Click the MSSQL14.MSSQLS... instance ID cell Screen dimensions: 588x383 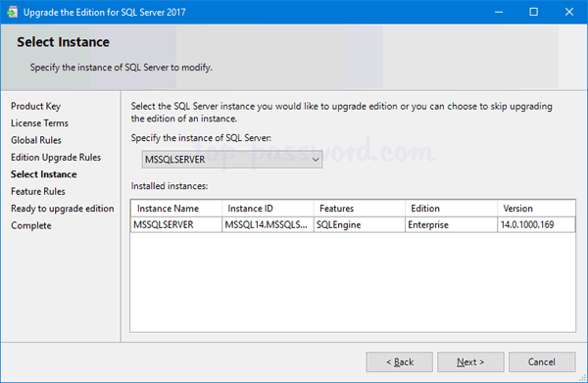[268, 224]
